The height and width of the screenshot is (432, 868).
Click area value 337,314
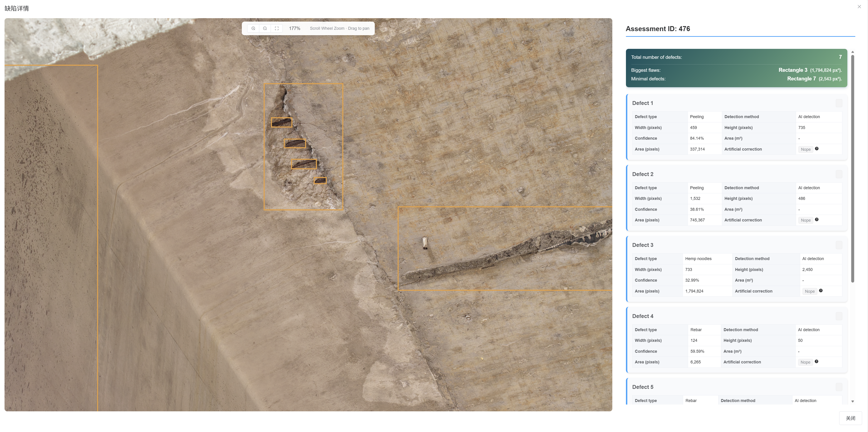pos(697,149)
